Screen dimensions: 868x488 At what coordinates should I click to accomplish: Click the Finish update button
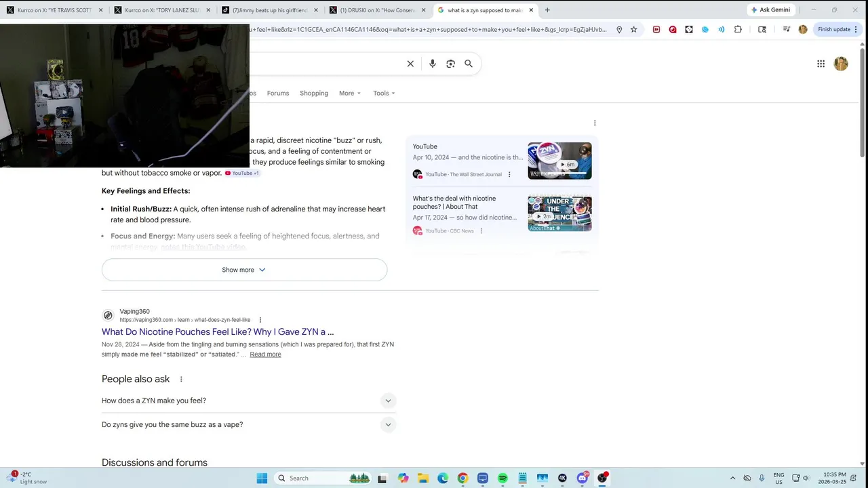pyautogui.click(x=833, y=29)
